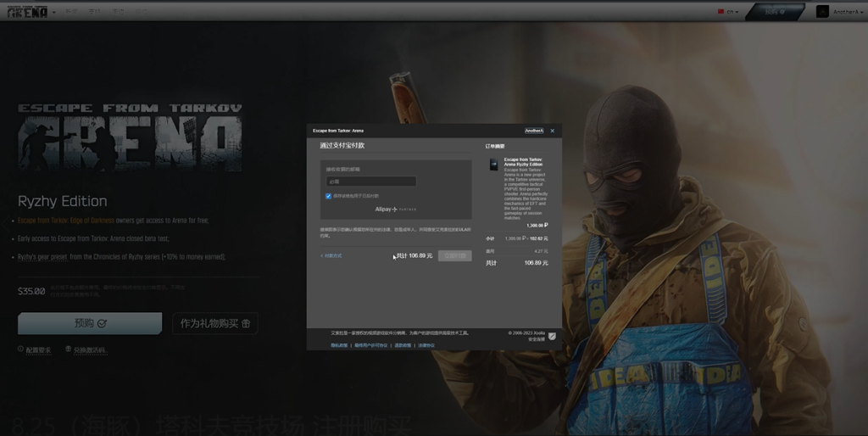The height and width of the screenshot is (436, 868).
Task: Click the AnotherA account badge in dialog header
Action: [534, 131]
